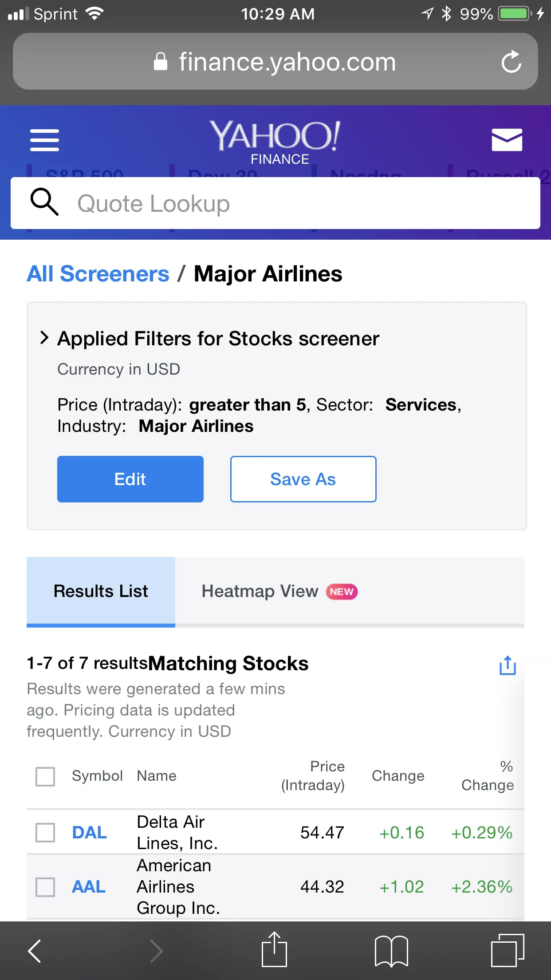Click the share results icon beside Matching Stocks
Viewport: 551px width, 980px height.
pyautogui.click(x=508, y=665)
